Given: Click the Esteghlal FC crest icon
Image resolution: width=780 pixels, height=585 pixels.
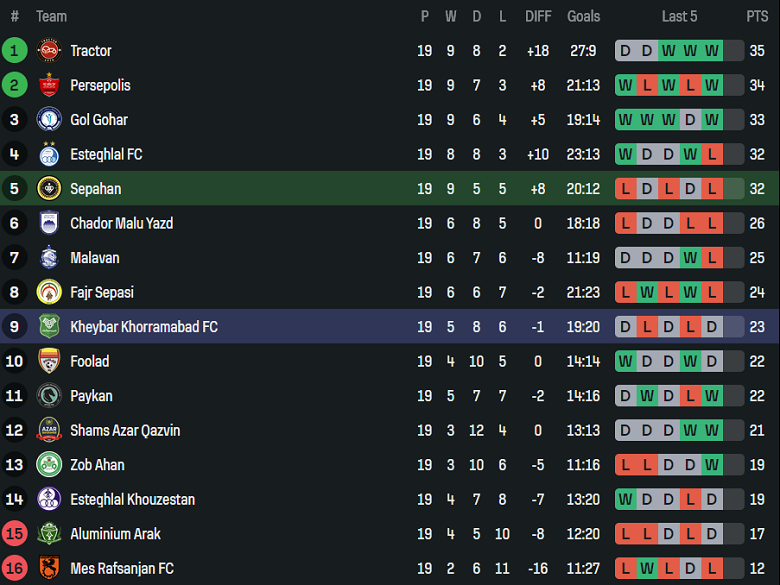Looking at the screenshot, I should click(x=49, y=154).
